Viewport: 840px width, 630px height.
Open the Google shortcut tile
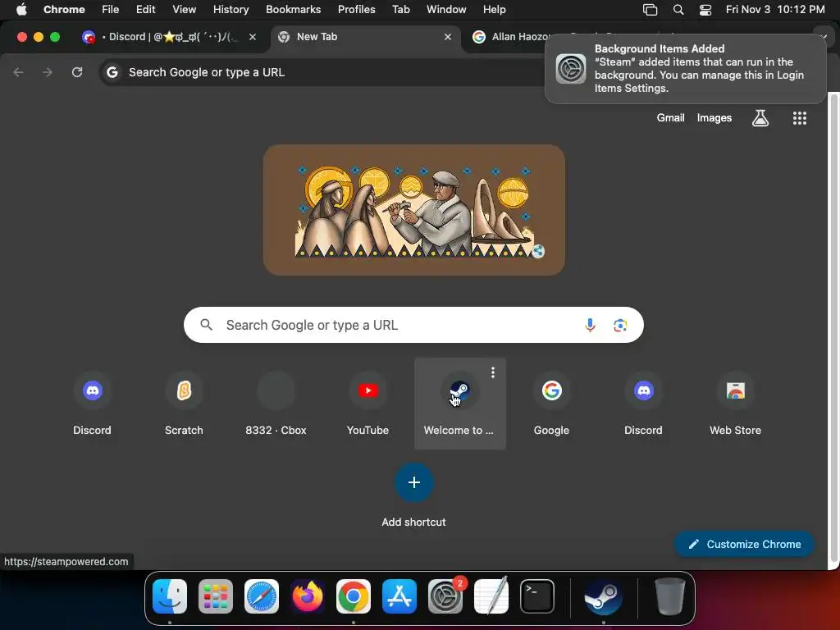(x=551, y=404)
